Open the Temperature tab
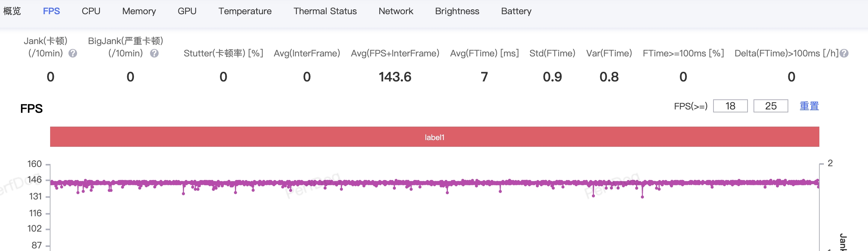Image resolution: width=868 pixels, height=251 pixels. 245,11
